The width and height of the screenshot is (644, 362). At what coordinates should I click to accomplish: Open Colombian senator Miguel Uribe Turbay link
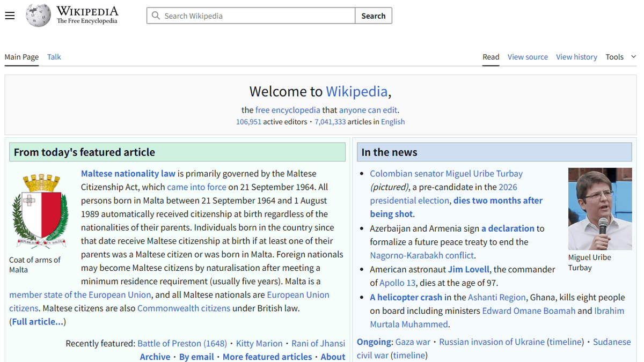pyautogui.click(x=446, y=173)
